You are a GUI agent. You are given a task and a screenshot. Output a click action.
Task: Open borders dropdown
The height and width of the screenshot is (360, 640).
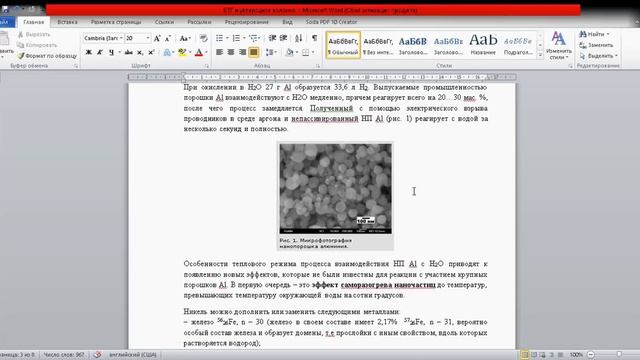313,52
